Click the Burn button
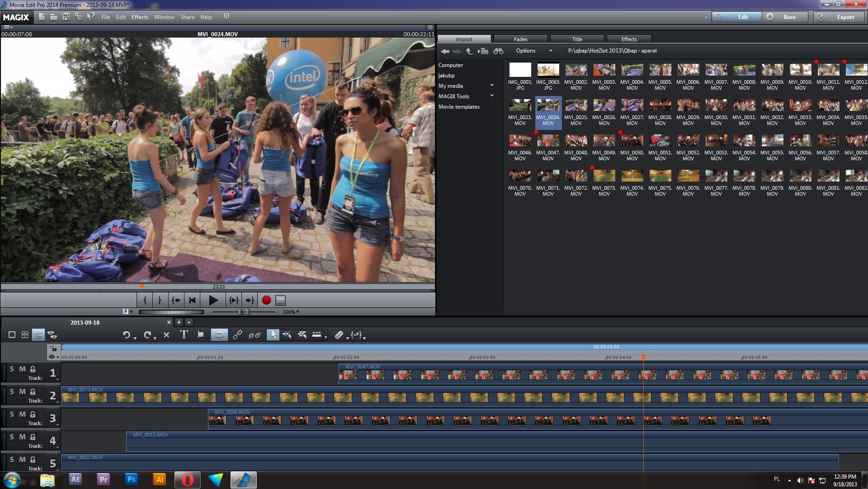Screen dimensions: 868x489 784,17
